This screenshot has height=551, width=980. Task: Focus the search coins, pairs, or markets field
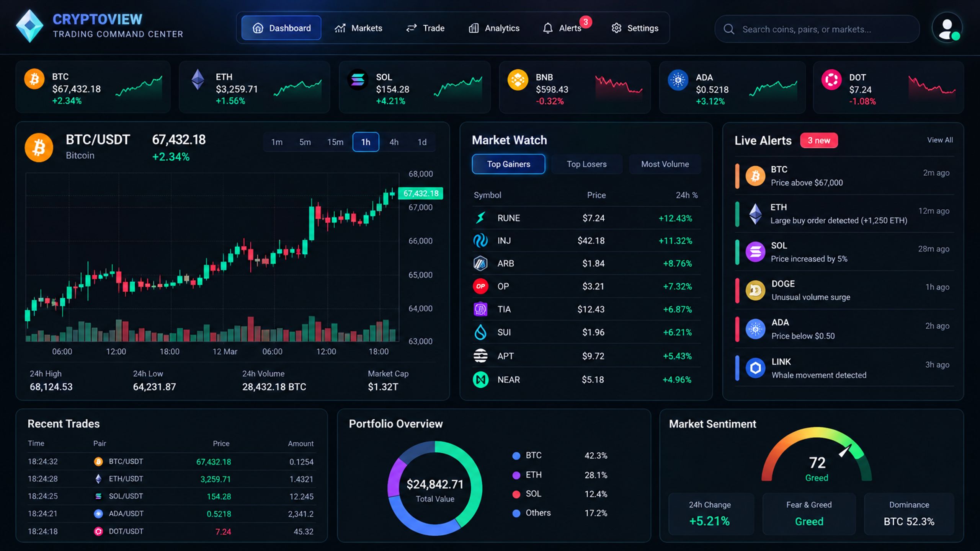pyautogui.click(x=817, y=29)
